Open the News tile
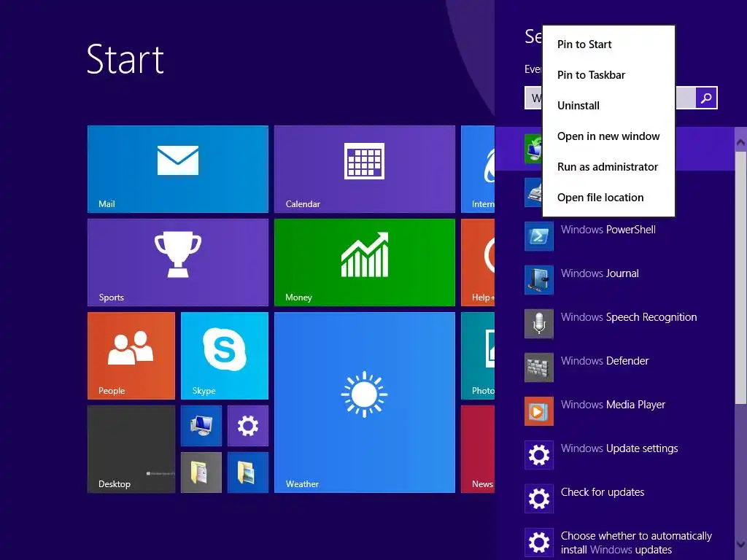This screenshot has height=560, width=747. click(x=478, y=449)
